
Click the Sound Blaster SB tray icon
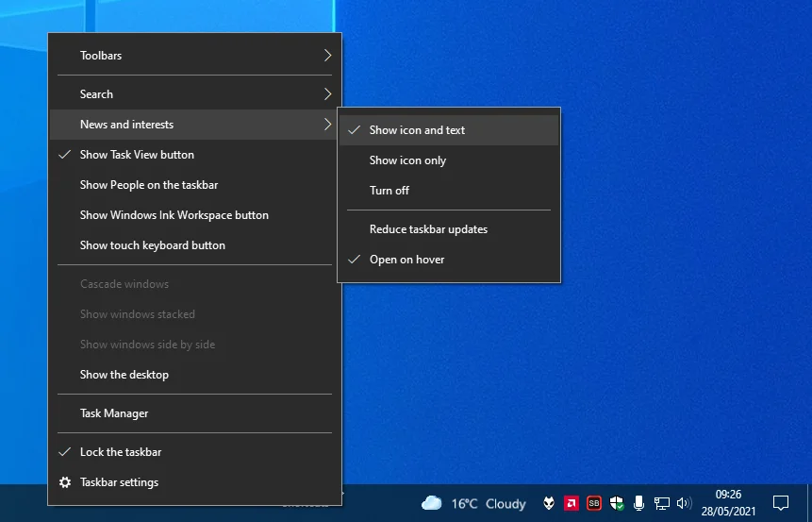click(594, 503)
